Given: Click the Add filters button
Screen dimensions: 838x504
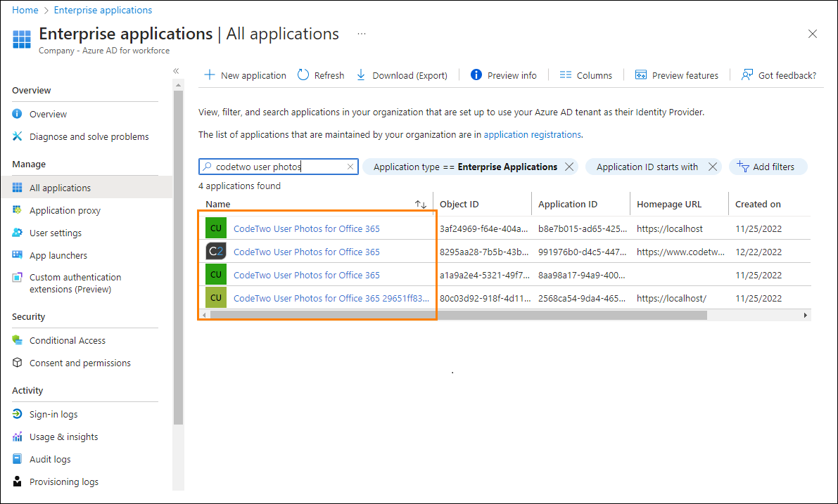Looking at the screenshot, I should point(768,167).
